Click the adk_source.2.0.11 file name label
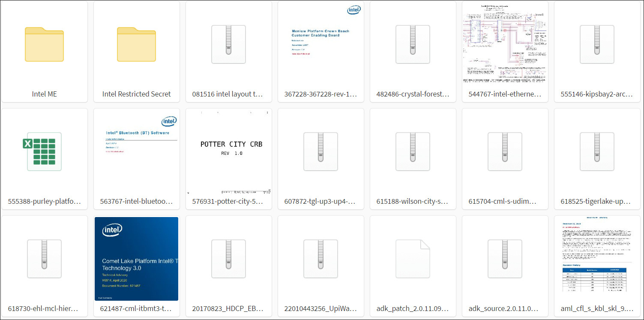This screenshot has width=644, height=320. point(505,308)
